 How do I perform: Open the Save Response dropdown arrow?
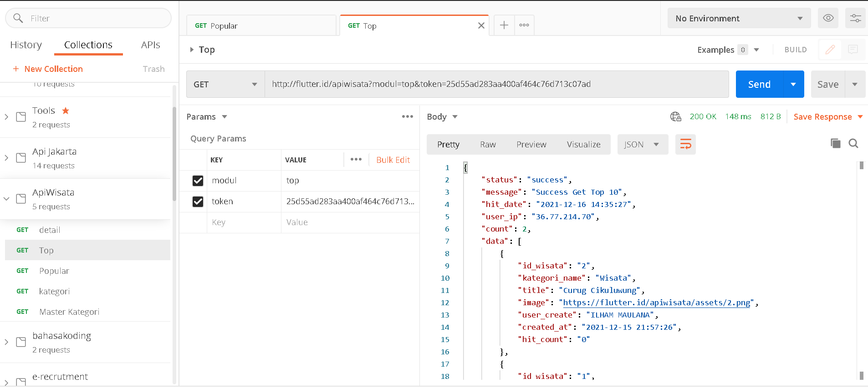coord(860,117)
